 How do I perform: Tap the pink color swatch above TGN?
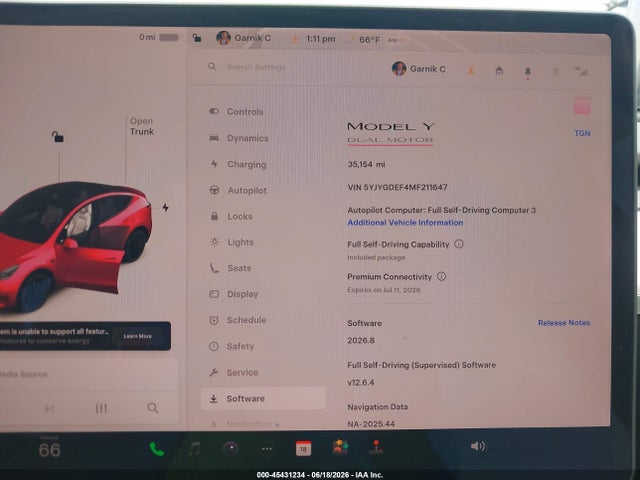coord(582,105)
